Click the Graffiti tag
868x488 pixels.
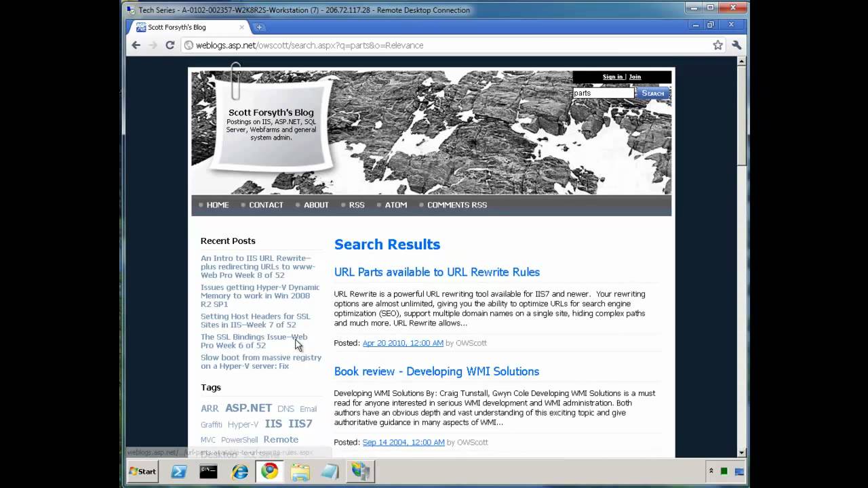point(211,425)
